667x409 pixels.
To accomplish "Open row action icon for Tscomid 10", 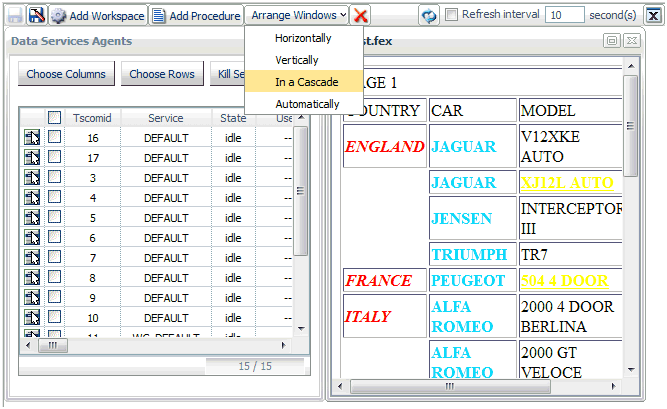I will tap(32, 317).
